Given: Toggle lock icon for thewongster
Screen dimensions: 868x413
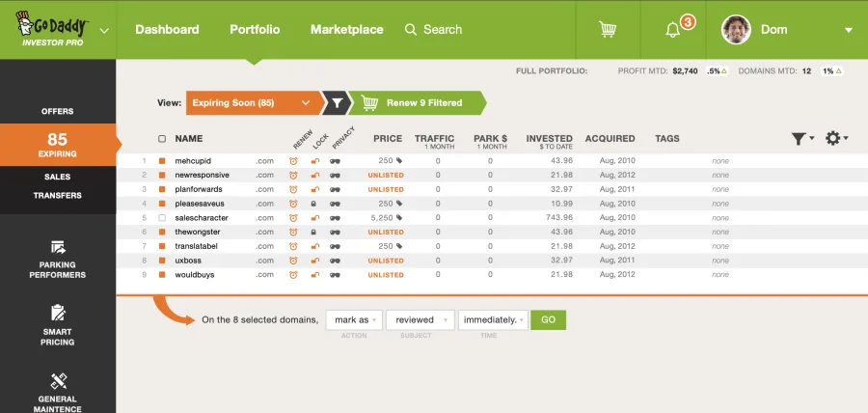Looking at the screenshot, I should pos(313,232).
